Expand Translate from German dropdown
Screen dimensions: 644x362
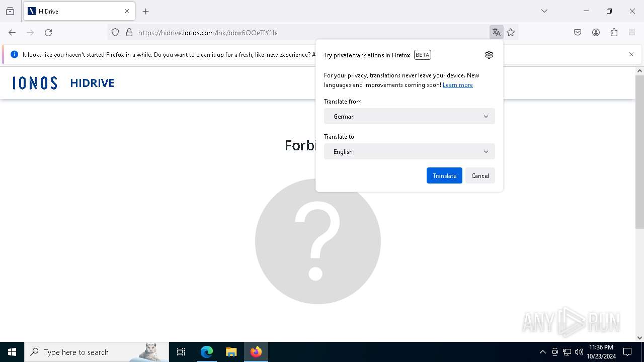pyautogui.click(x=410, y=116)
